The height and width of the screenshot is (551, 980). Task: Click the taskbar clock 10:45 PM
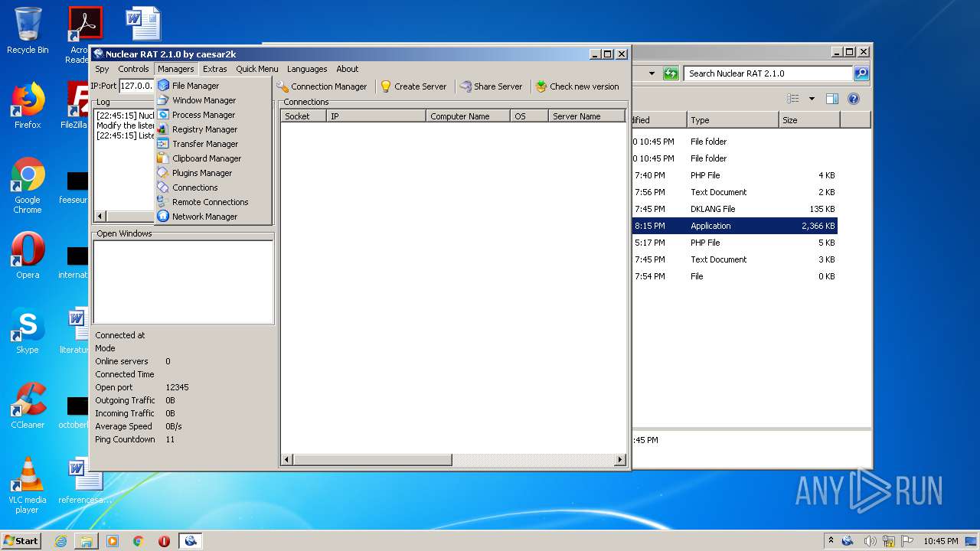click(x=940, y=541)
